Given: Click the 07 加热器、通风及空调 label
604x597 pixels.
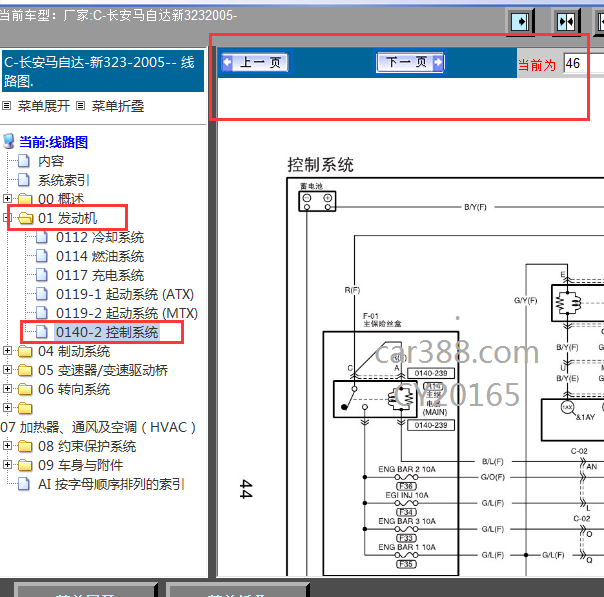Looking at the screenshot, I should [x=98, y=427].
